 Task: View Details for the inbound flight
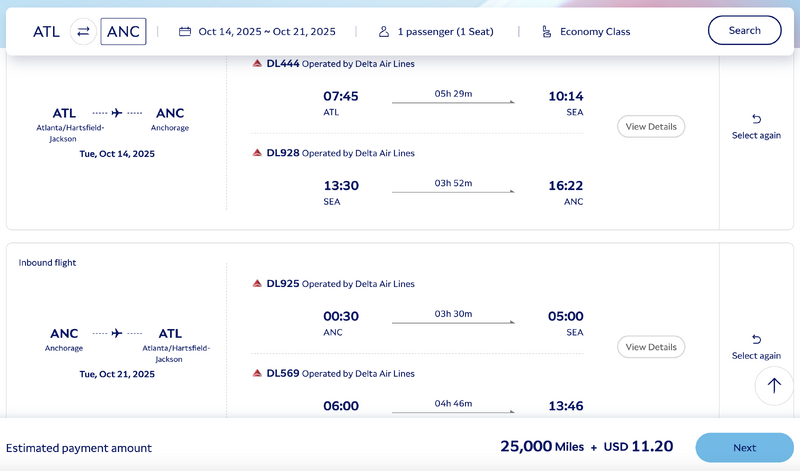651,347
